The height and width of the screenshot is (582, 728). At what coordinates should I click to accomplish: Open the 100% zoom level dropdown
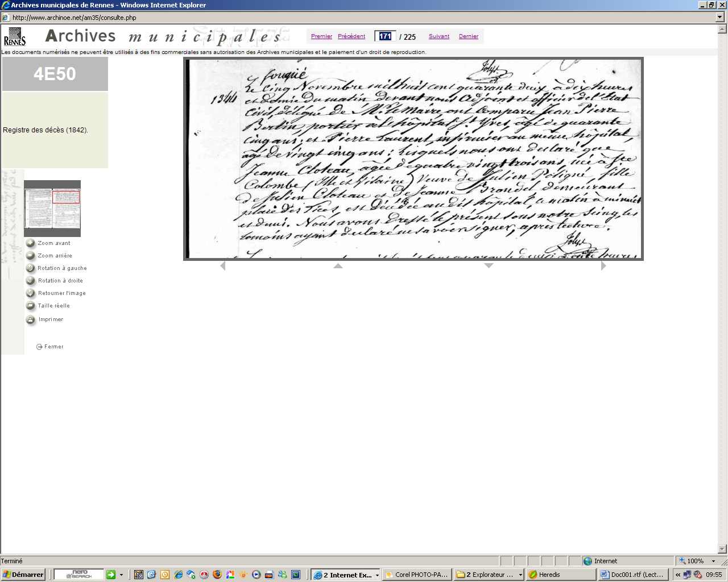tap(713, 561)
